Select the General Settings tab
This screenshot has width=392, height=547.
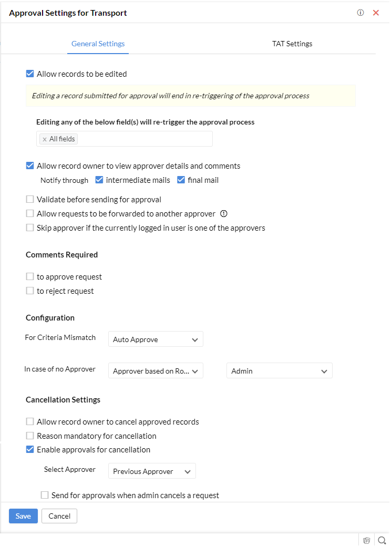[x=98, y=44]
